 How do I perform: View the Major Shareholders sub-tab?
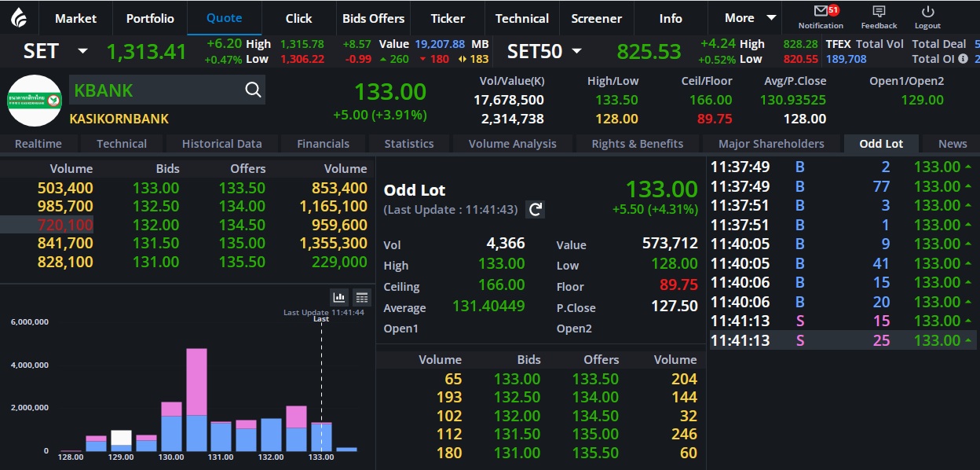771,144
